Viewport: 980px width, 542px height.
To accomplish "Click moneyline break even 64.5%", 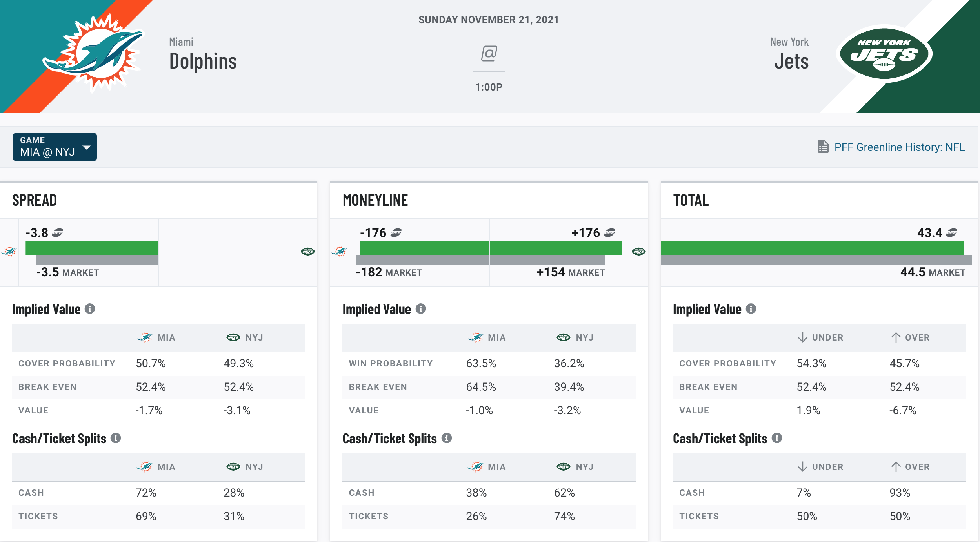I will pyautogui.click(x=481, y=387).
